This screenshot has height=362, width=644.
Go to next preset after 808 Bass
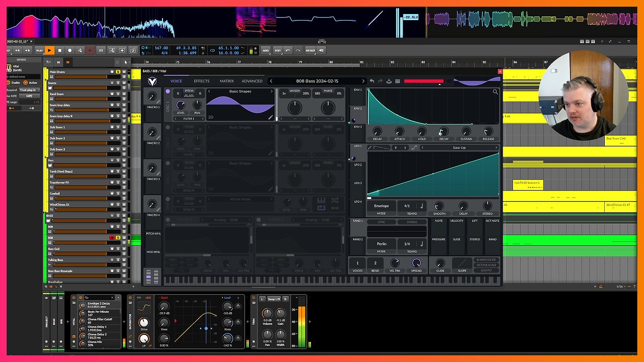tap(363, 81)
